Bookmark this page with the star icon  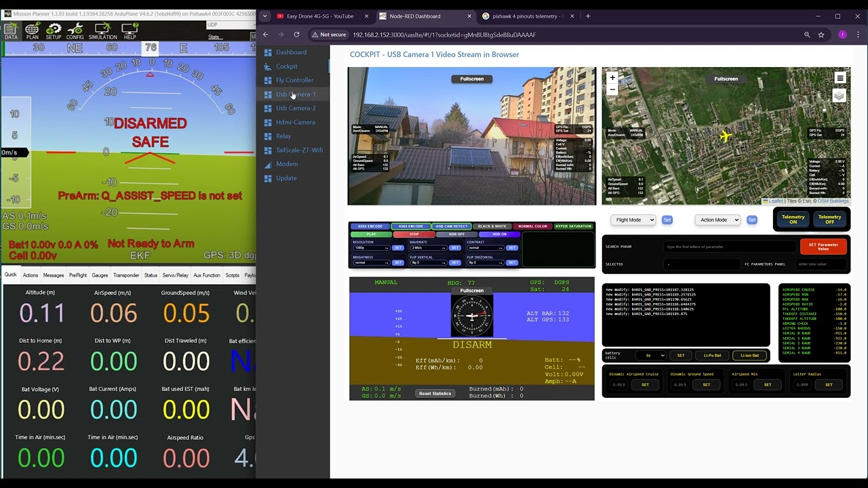coord(821,35)
